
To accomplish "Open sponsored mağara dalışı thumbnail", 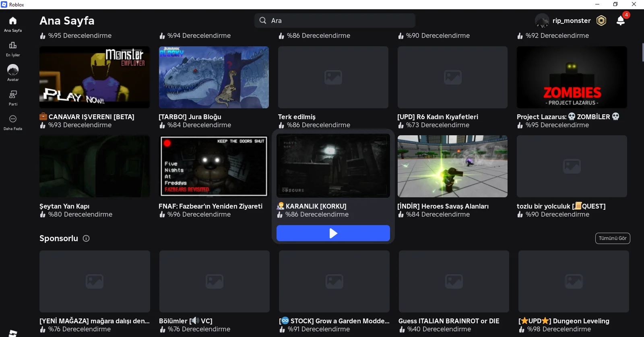I will click(95, 281).
